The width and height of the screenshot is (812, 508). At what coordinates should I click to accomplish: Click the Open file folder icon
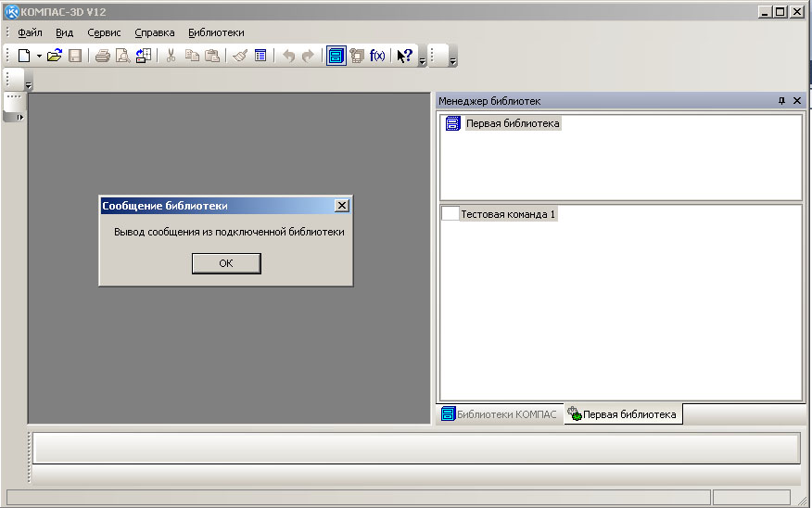pos(55,56)
